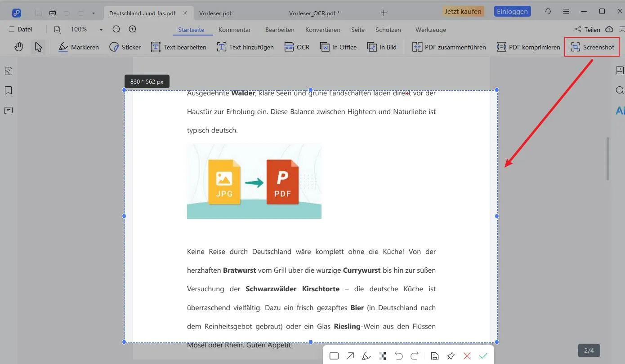Start the Screenshot capture tool
Screen dimensions: 625x364
592,47
